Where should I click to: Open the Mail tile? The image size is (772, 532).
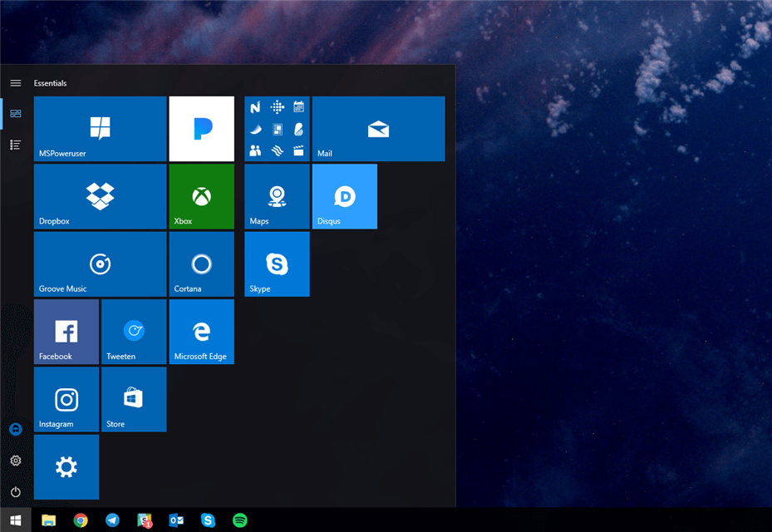(x=378, y=129)
